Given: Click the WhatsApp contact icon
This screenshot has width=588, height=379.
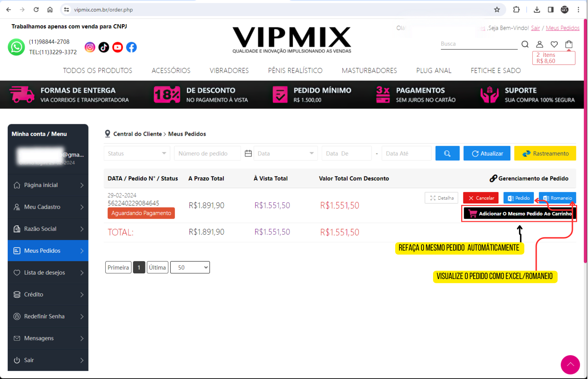Looking at the screenshot, I should pos(16,47).
